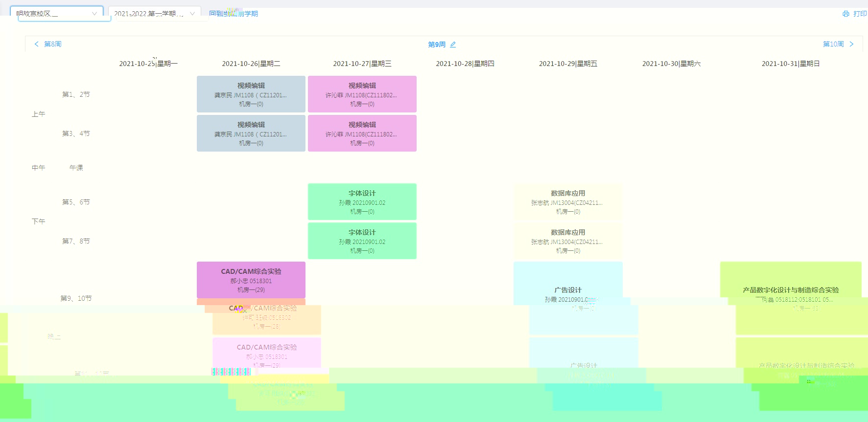Screen dimensions: 868x422
Task: Open Wednesday 视频编辑 许沁菲 card in 第1、2节
Action: pyautogui.click(x=362, y=94)
